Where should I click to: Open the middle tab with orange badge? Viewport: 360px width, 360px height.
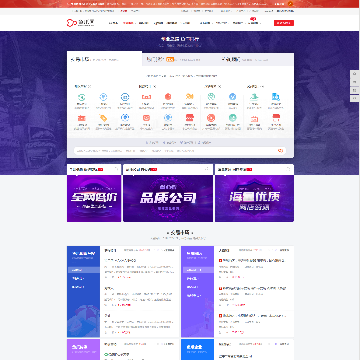[180, 60]
